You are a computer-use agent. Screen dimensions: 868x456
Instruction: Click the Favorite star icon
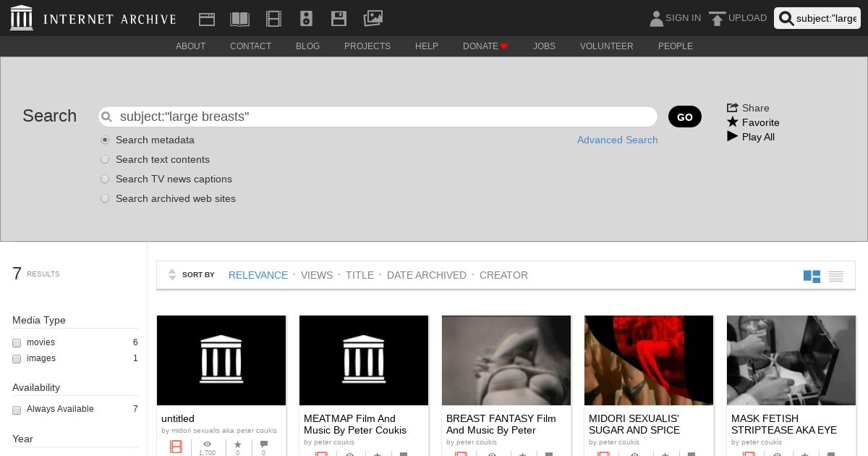732,122
